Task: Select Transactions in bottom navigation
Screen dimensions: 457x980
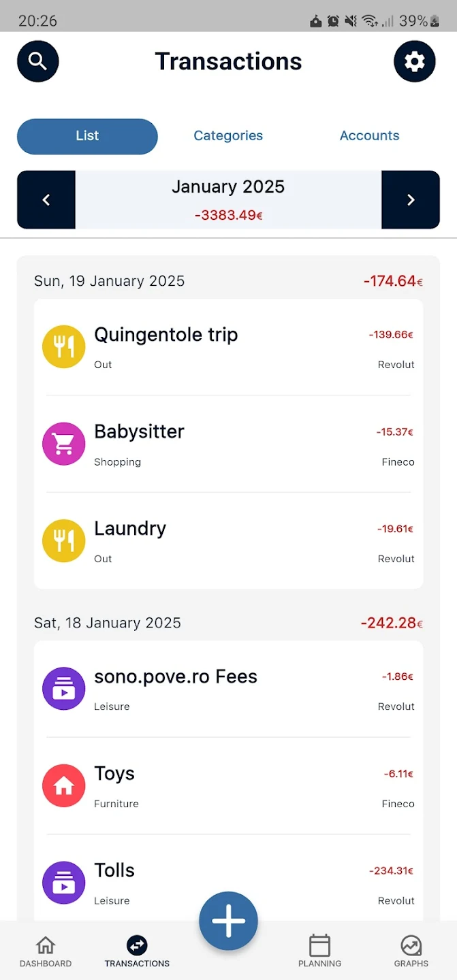Action: pos(137,951)
